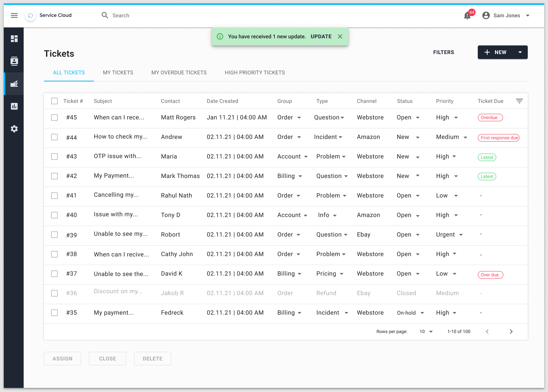Check the box for ticket #37

54,274
